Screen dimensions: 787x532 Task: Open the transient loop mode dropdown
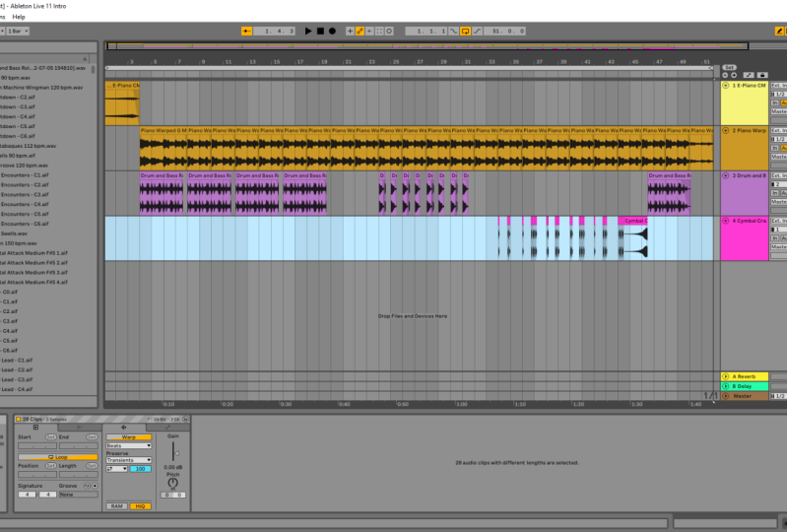tap(116, 469)
